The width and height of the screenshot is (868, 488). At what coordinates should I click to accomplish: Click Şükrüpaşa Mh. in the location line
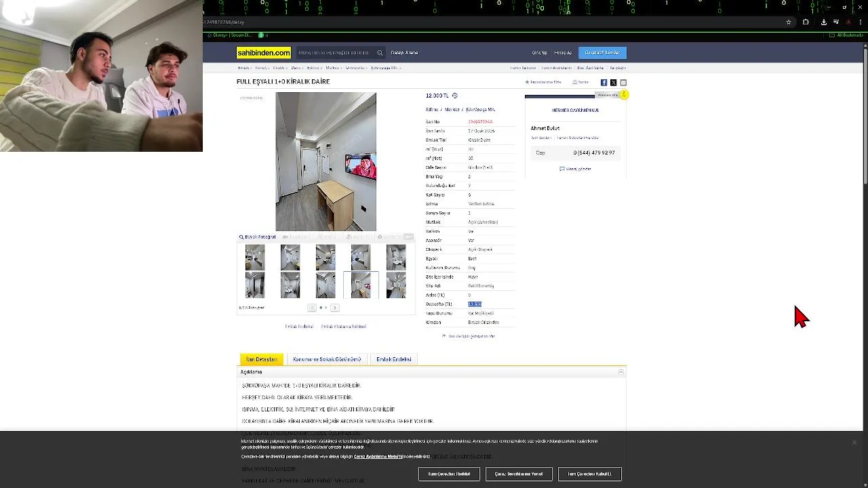tap(481, 110)
